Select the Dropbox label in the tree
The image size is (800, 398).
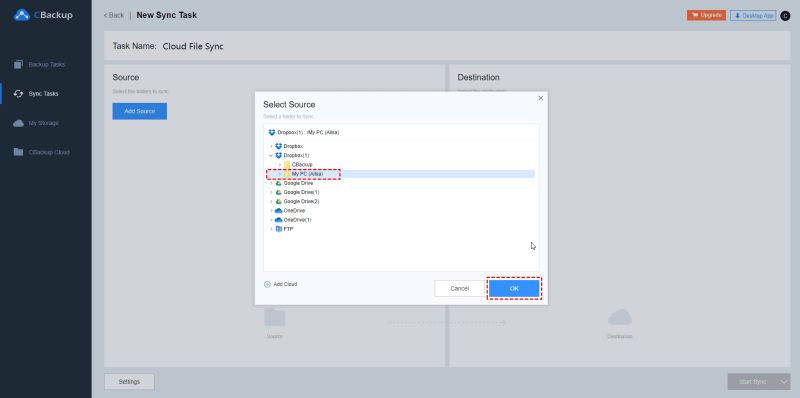coord(293,146)
